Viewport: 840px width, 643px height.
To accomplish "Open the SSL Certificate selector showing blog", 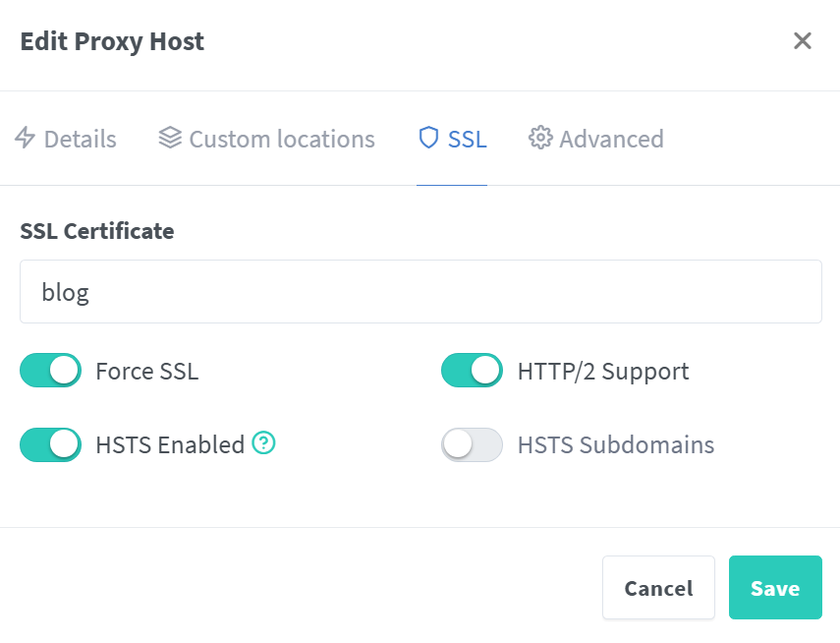I will (420, 291).
